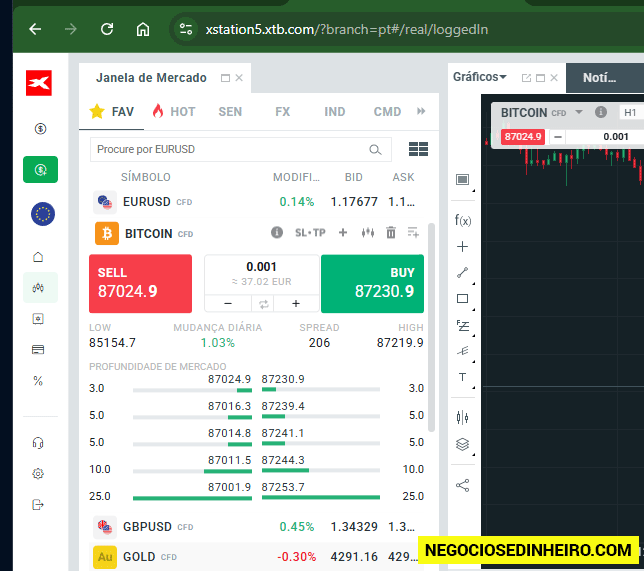This screenshot has height=571, width=644.
Task: Open the FX tab
Action: 283,112
